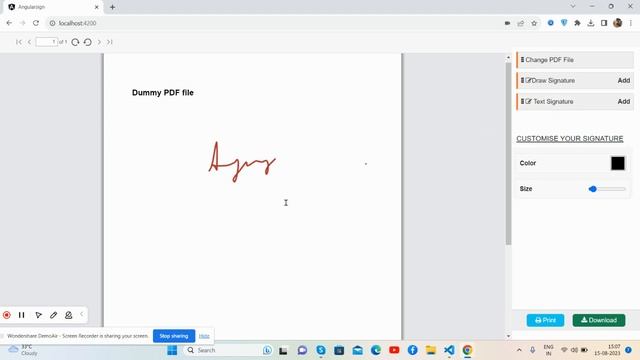Screen dimensions: 640x360
Task: Click the grip handle beside Text Signature
Action: point(522,101)
